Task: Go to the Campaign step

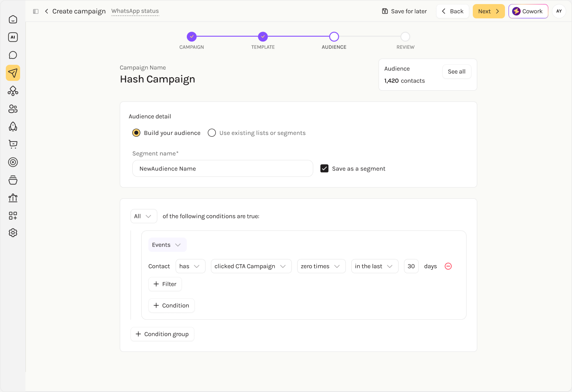Action: pos(192,37)
